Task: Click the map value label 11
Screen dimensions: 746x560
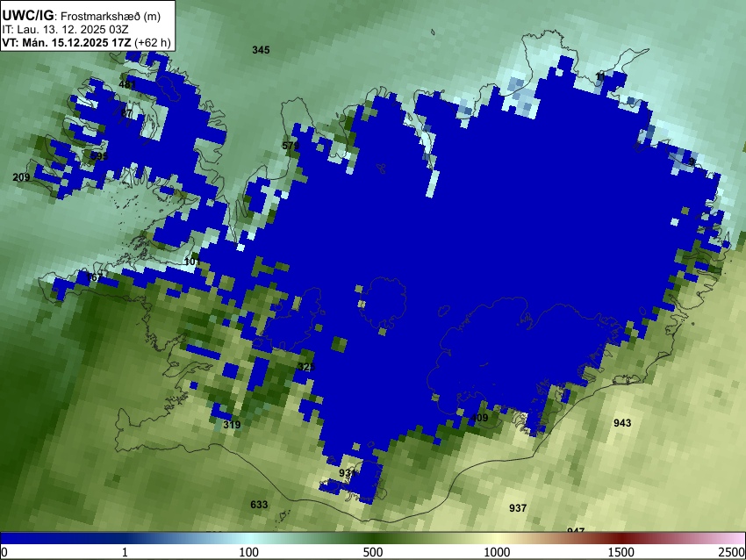Action: click(x=600, y=76)
